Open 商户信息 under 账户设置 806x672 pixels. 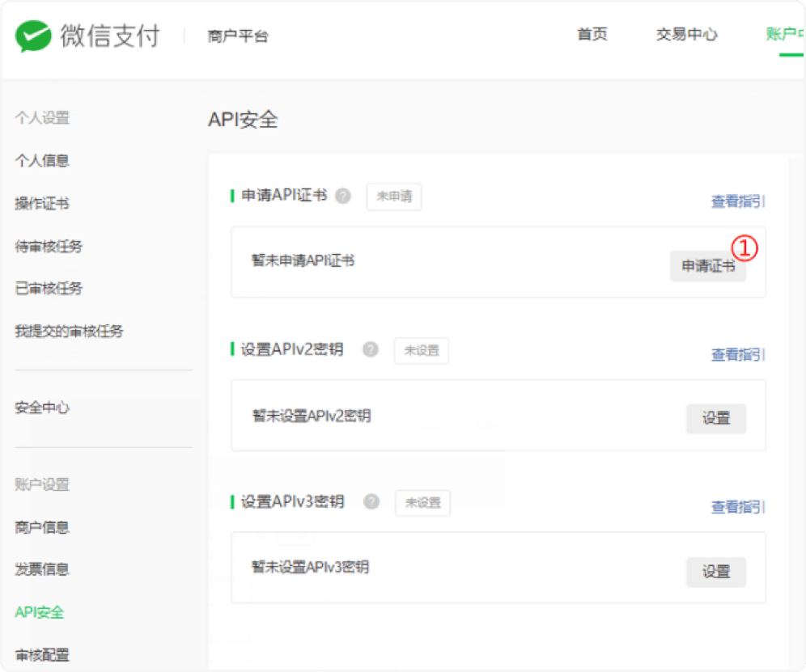click(42, 527)
